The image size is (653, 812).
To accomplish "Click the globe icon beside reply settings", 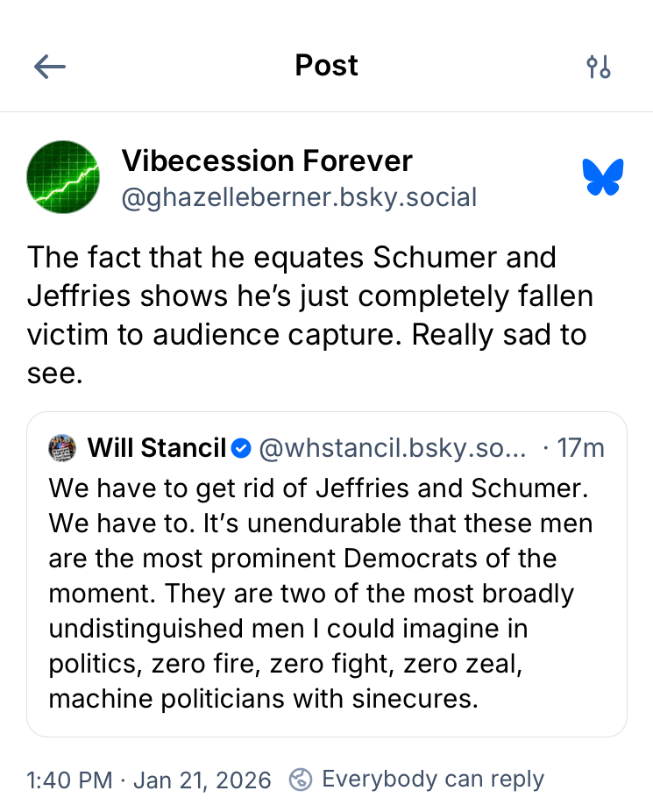I will tap(301, 780).
